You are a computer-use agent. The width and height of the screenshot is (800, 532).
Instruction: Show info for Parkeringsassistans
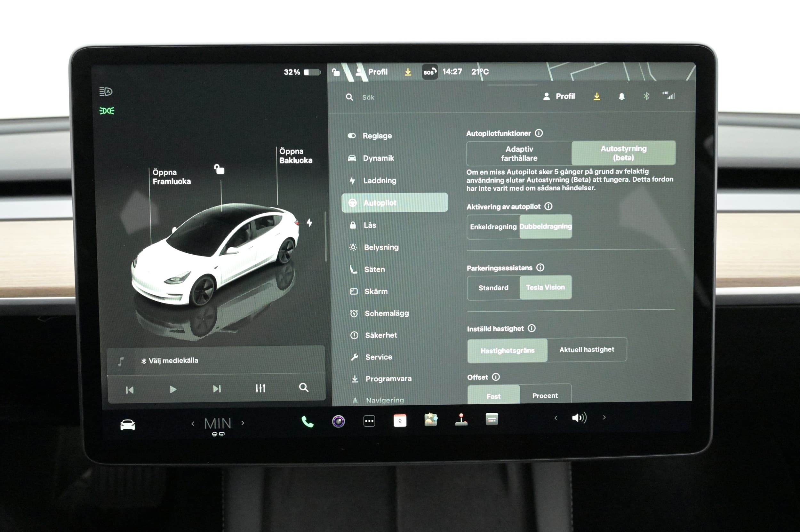(540, 268)
